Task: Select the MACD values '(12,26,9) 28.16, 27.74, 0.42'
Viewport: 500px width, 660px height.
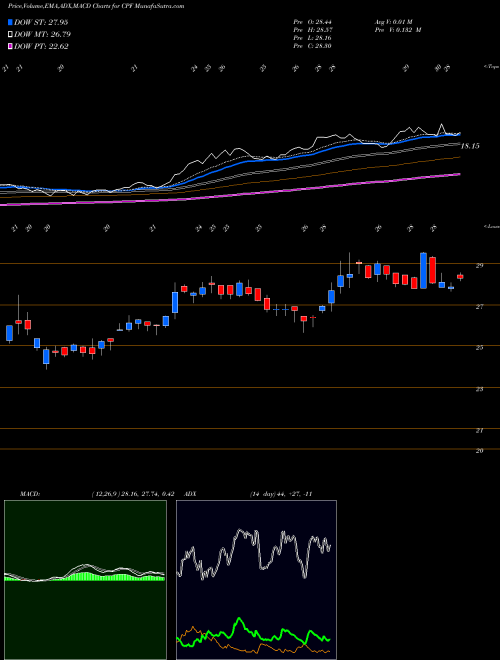Action: coord(133,494)
